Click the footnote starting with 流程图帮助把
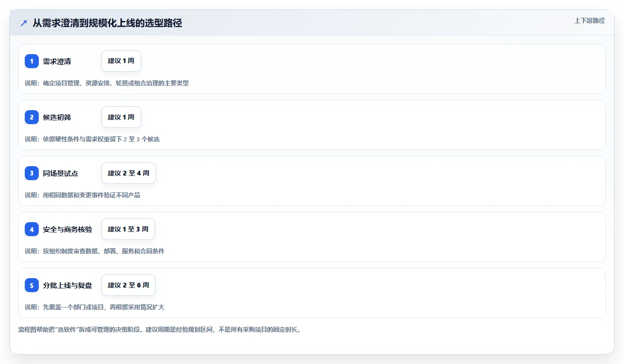The image size is (624, 364). point(160,329)
